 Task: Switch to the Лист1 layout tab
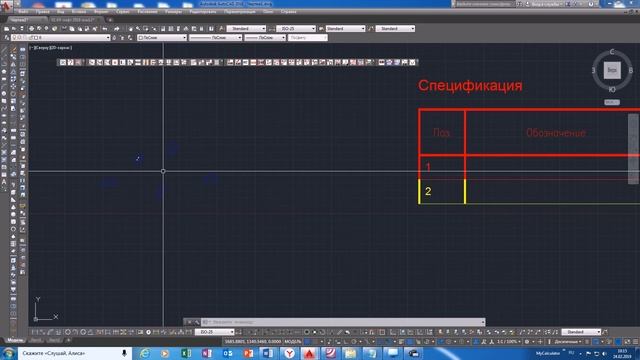click(x=36, y=340)
